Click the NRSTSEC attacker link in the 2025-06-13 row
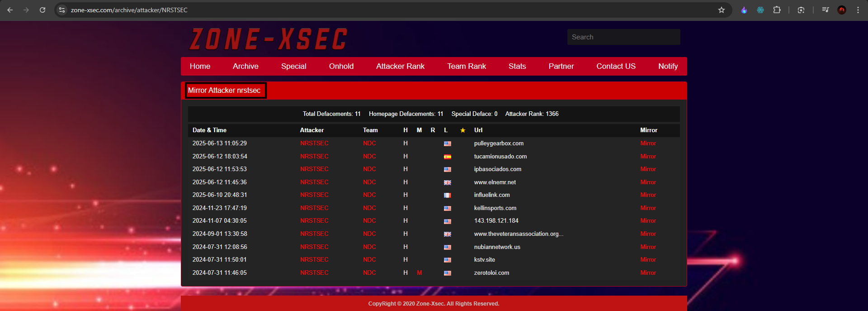 (314, 143)
